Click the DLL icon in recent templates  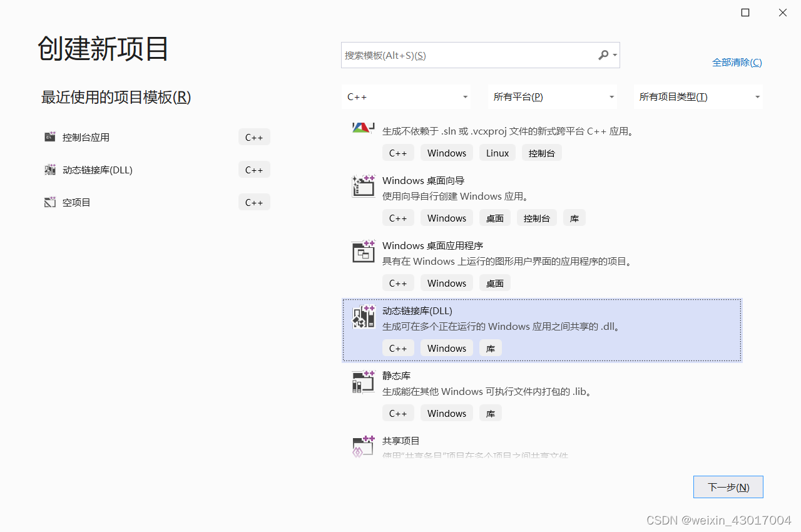(50, 170)
